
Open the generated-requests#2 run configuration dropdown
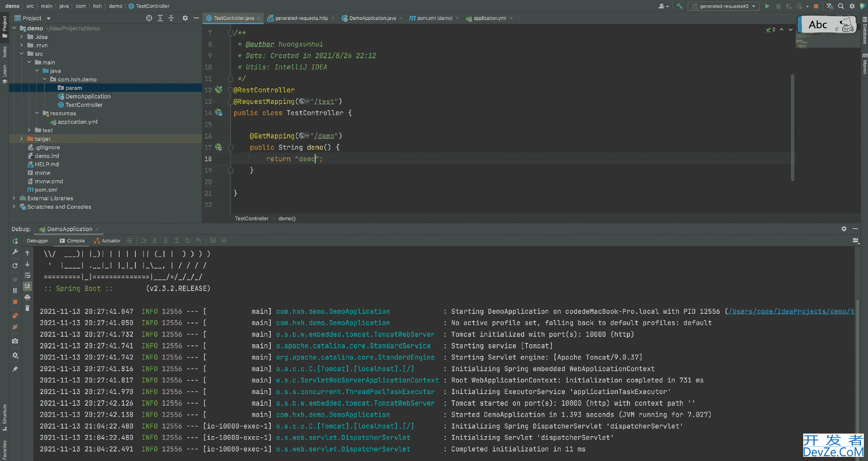click(x=723, y=6)
